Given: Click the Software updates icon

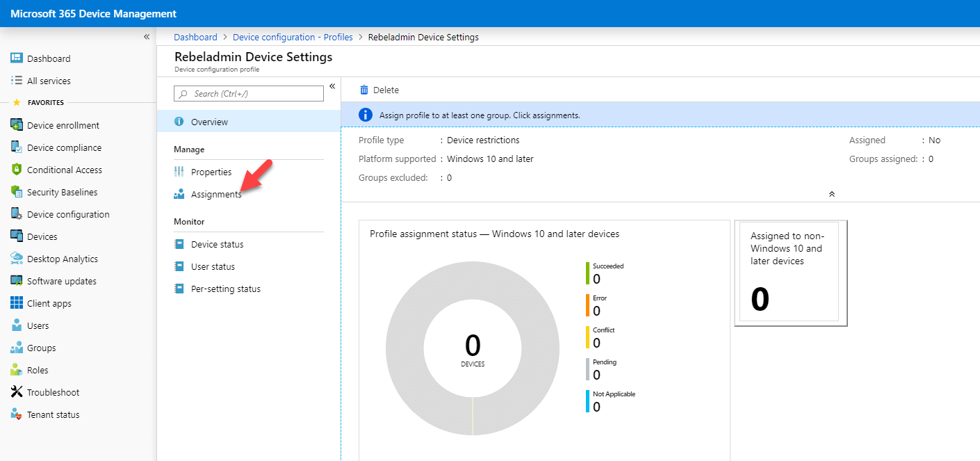Looking at the screenshot, I should pos(17,281).
